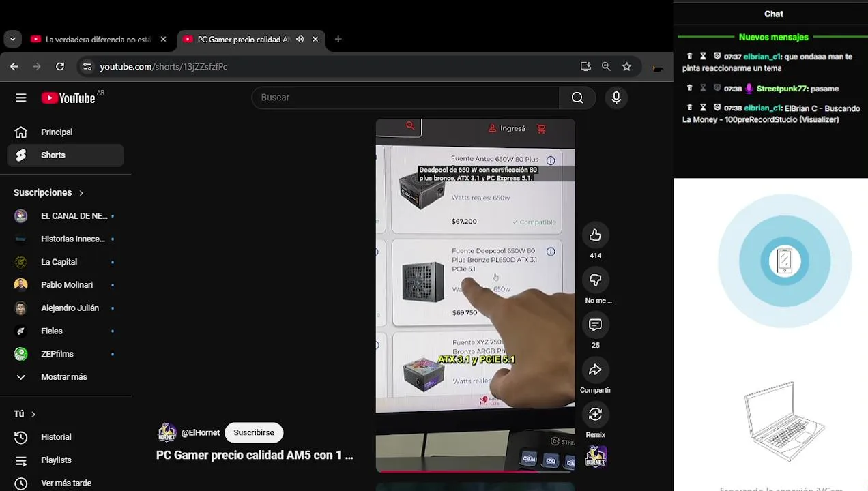
Task: Open comments on the Short
Action: click(595, 325)
